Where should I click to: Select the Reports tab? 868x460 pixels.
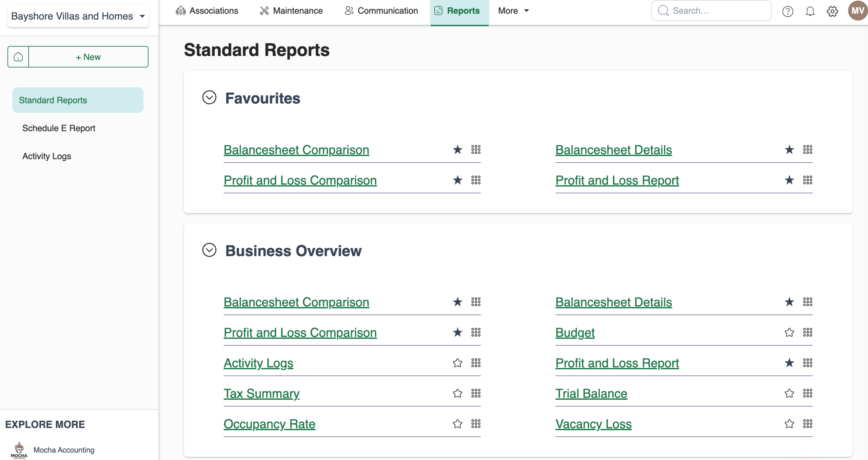tap(459, 12)
